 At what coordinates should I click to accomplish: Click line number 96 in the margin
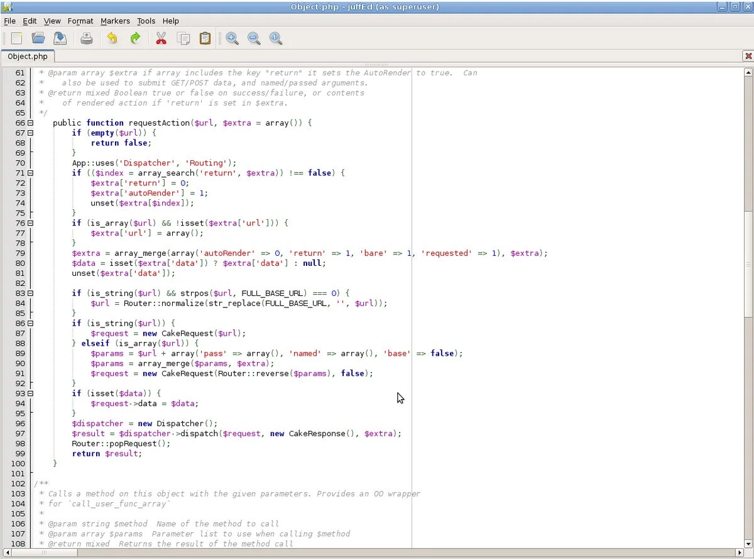(20, 424)
